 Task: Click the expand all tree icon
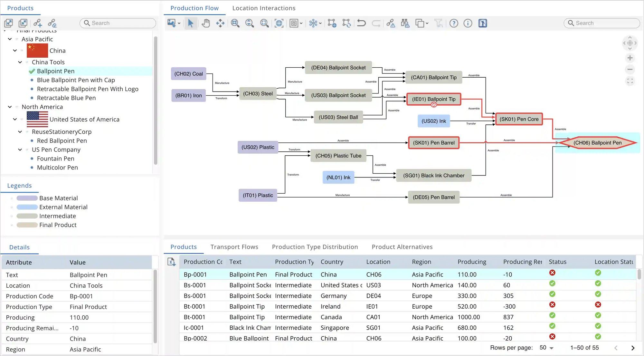coord(8,23)
